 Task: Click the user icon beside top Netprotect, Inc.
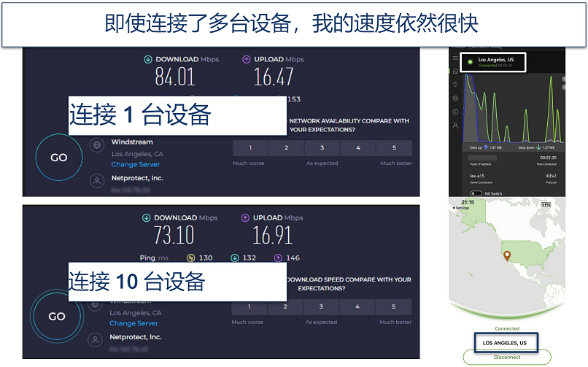(96, 179)
